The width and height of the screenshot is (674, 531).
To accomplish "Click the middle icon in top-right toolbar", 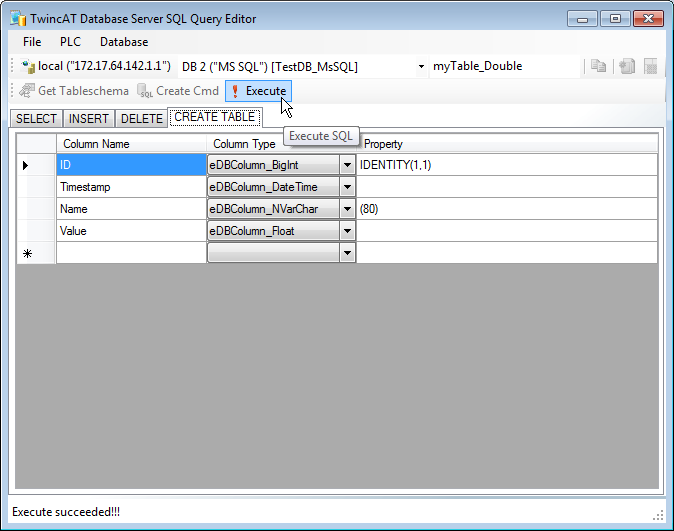I will [627, 67].
